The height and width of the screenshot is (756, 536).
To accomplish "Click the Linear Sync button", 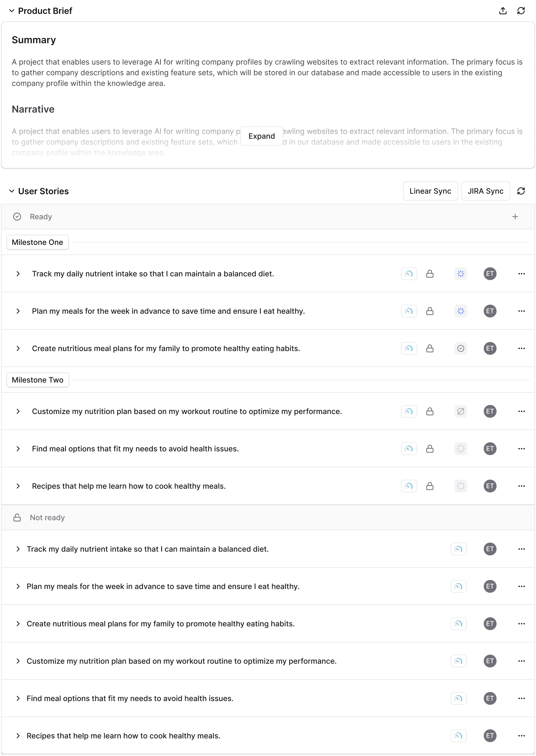I will (430, 191).
